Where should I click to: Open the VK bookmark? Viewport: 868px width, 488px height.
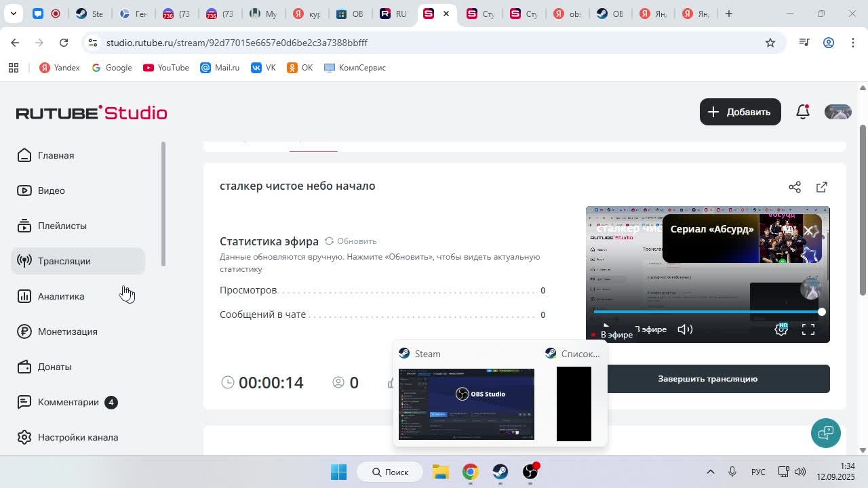[x=263, y=68]
